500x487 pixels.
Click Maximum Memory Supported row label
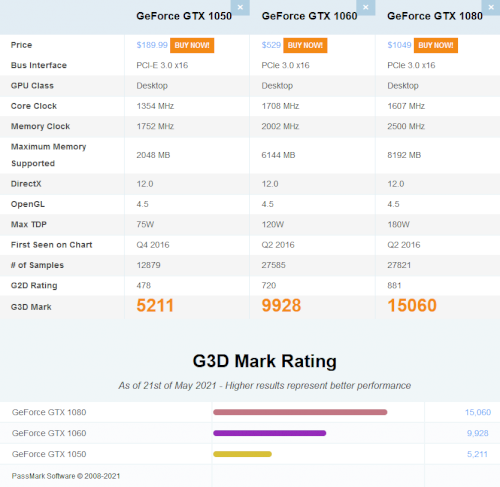pyautogui.click(x=48, y=155)
